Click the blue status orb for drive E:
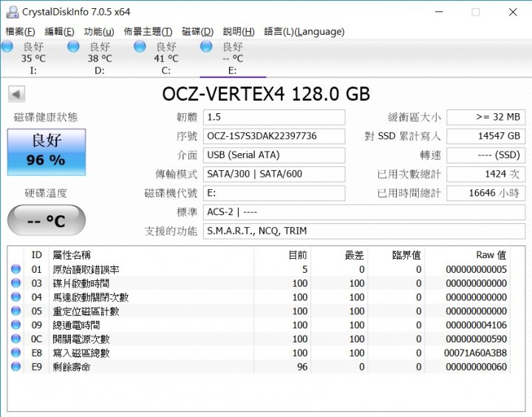The image size is (532, 417). [206, 47]
